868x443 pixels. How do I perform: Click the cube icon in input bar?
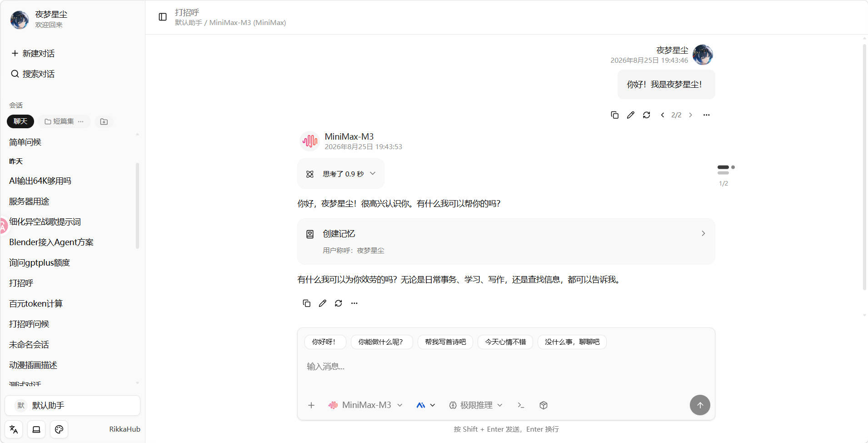coord(543,405)
